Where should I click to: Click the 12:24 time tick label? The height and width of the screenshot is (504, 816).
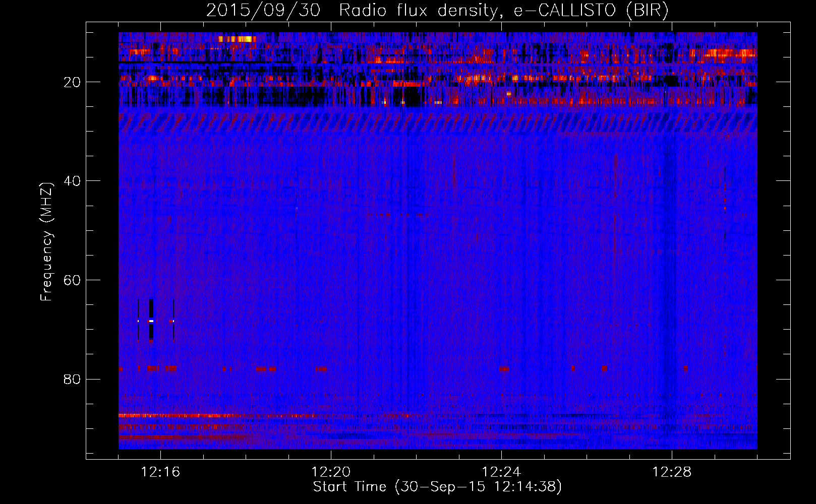(x=502, y=472)
